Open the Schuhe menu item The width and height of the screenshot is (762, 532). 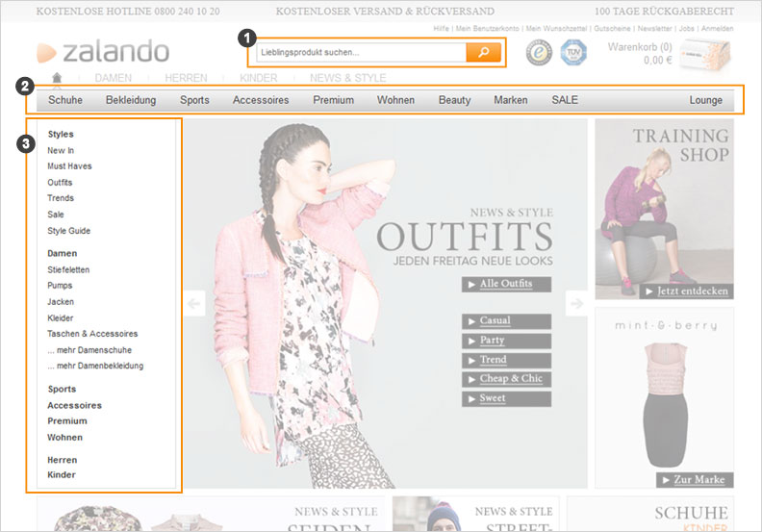pos(65,100)
